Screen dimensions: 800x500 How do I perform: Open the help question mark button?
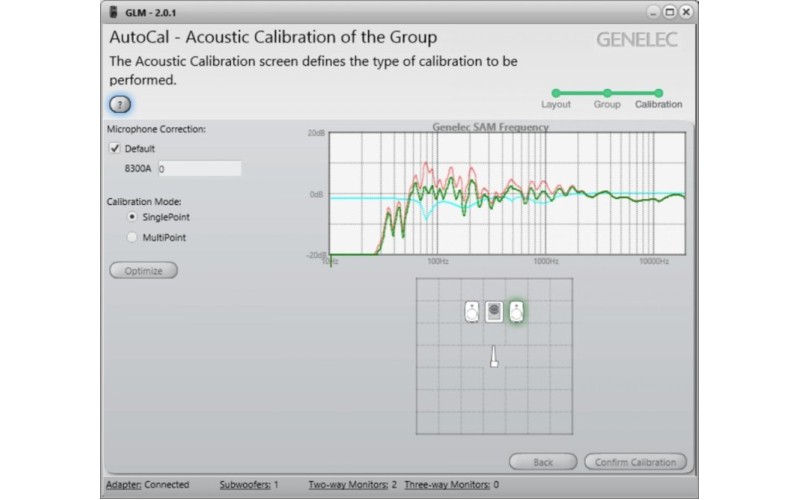pyautogui.click(x=120, y=105)
